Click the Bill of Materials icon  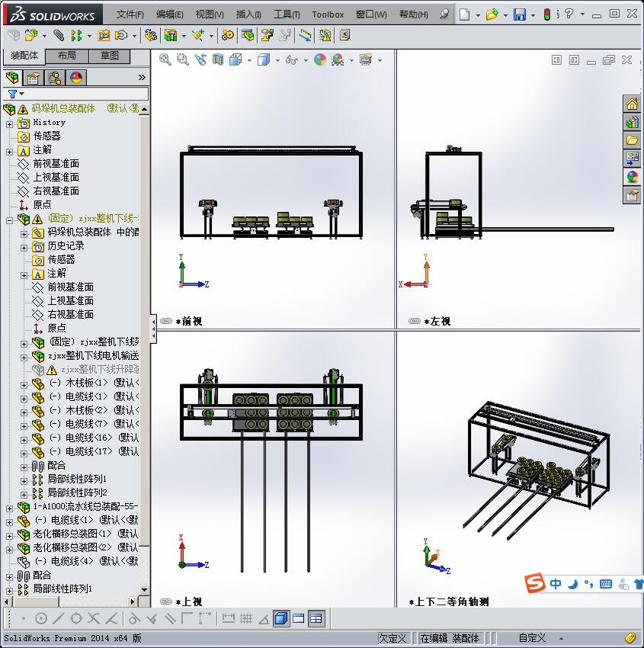[248, 36]
